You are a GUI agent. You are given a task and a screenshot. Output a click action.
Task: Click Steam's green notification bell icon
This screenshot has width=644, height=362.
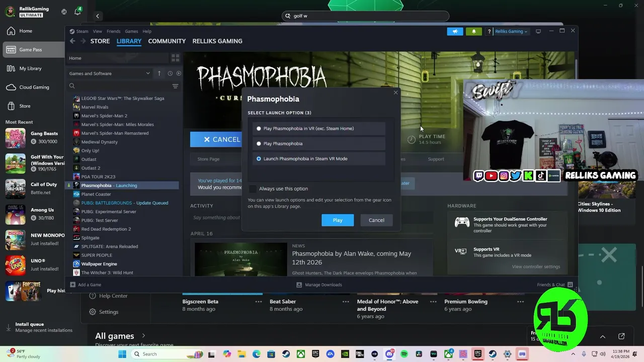click(x=473, y=31)
